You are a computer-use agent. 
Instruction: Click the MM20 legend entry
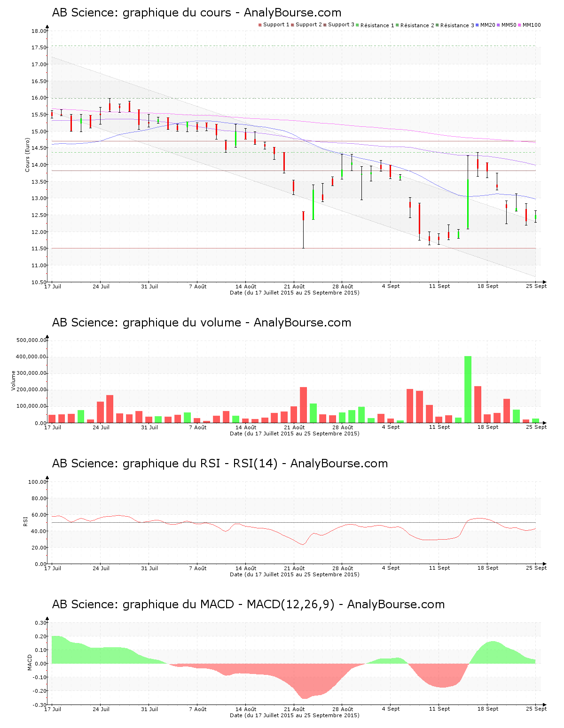(486, 25)
